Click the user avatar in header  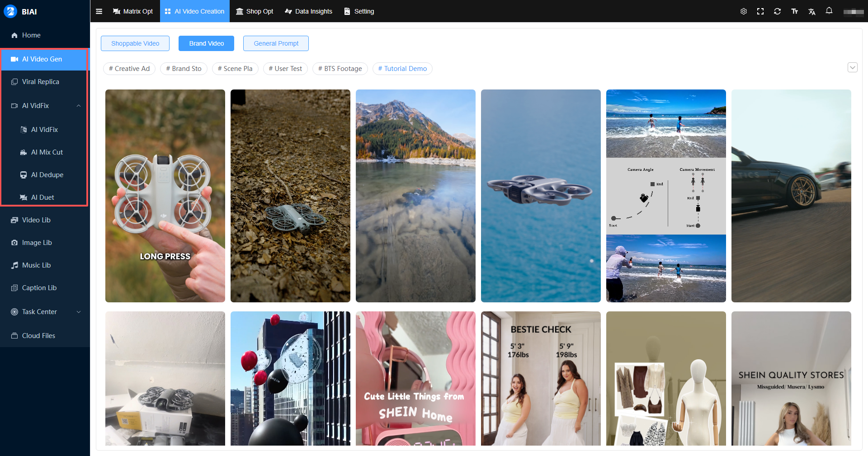tap(854, 12)
